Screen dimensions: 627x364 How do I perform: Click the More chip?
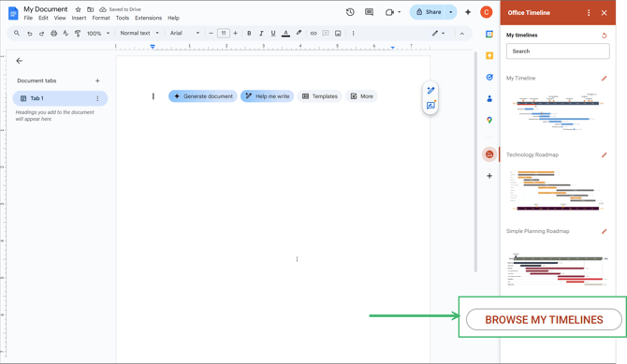click(x=361, y=96)
